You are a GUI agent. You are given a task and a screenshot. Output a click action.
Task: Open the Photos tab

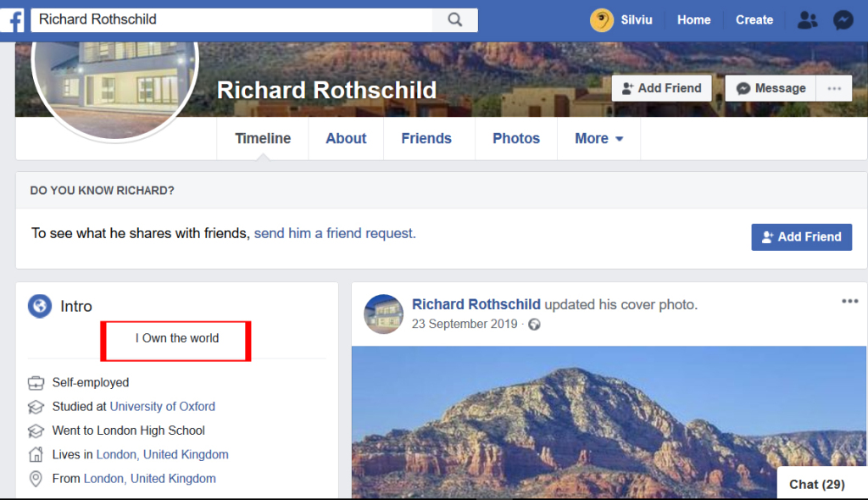click(516, 138)
